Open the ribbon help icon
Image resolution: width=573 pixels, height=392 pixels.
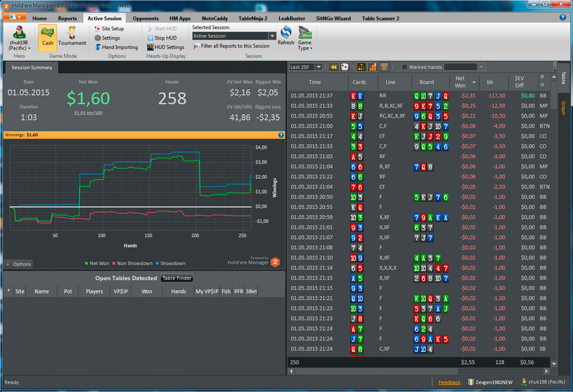pos(563,17)
